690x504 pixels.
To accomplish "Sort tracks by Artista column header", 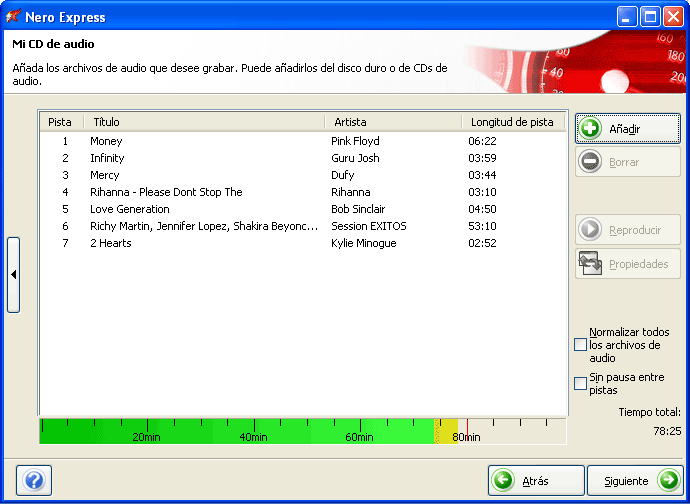I will [x=393, y=122].
